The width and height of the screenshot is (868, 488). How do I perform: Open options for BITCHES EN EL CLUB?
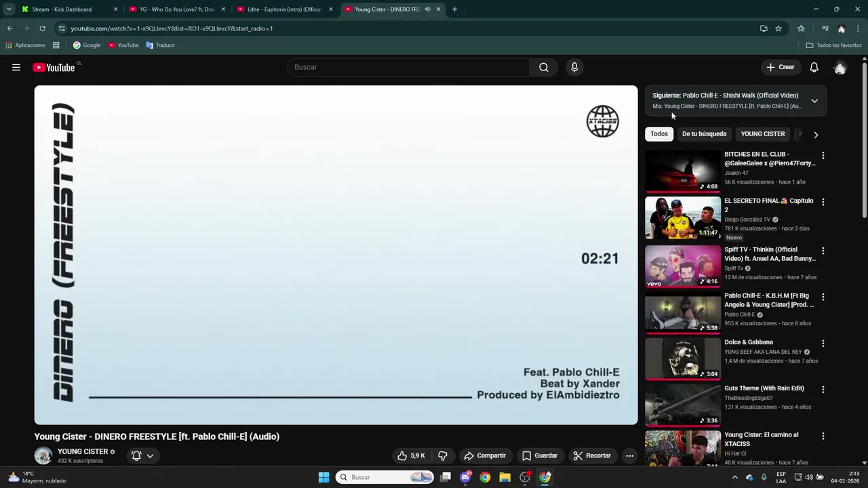tap(823, 155)
